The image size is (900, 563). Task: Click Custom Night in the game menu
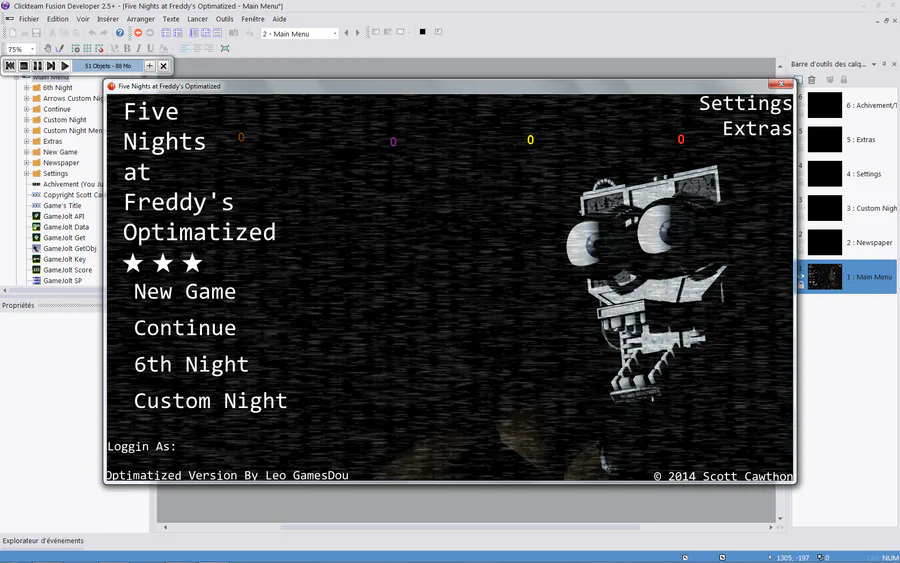(x=210, y=401)
